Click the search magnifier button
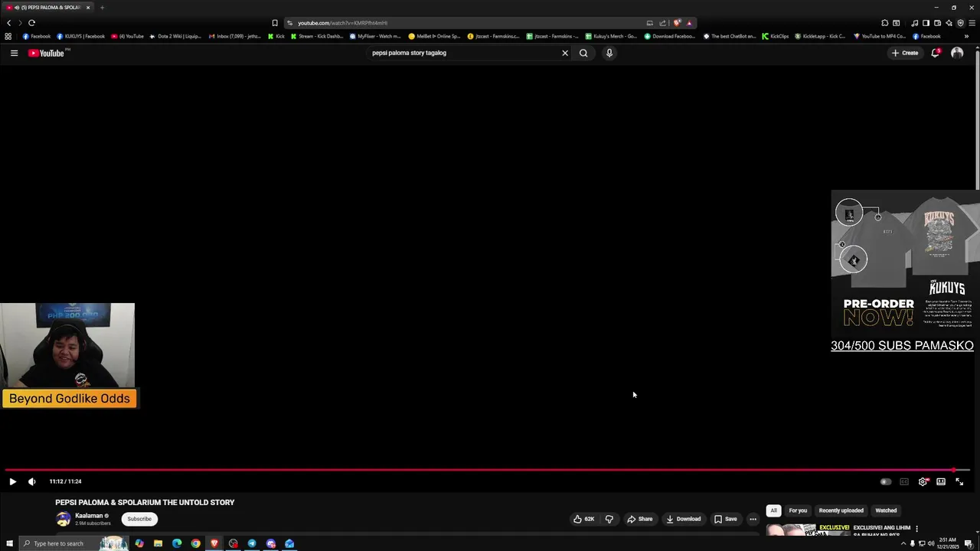 [583, 53]
